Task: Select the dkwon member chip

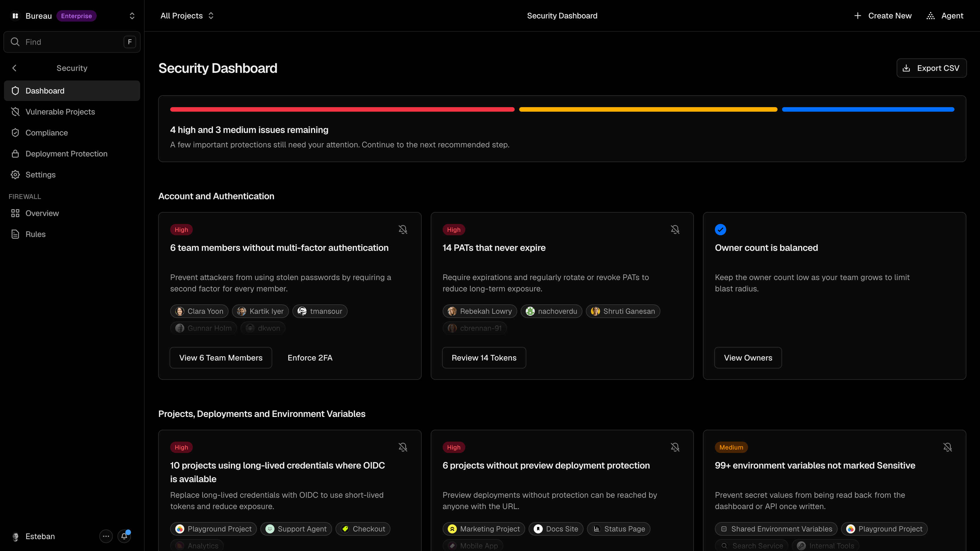Action: (x=263, y=328)
